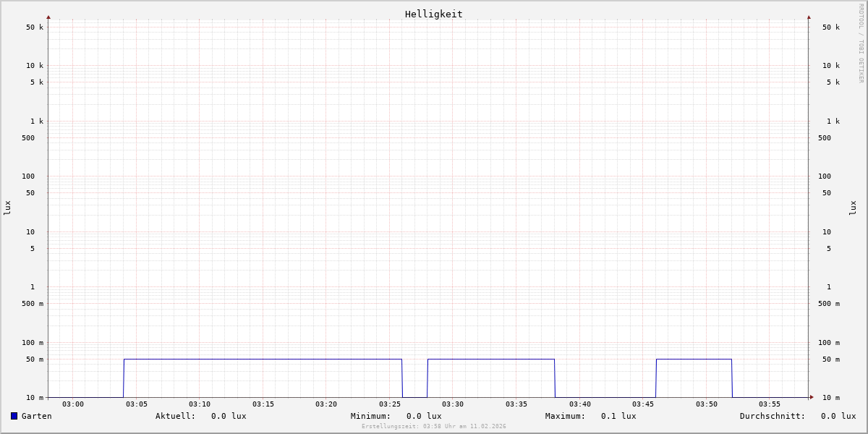Select the Durchschnitt 0.0 lux value

point(838,416)
